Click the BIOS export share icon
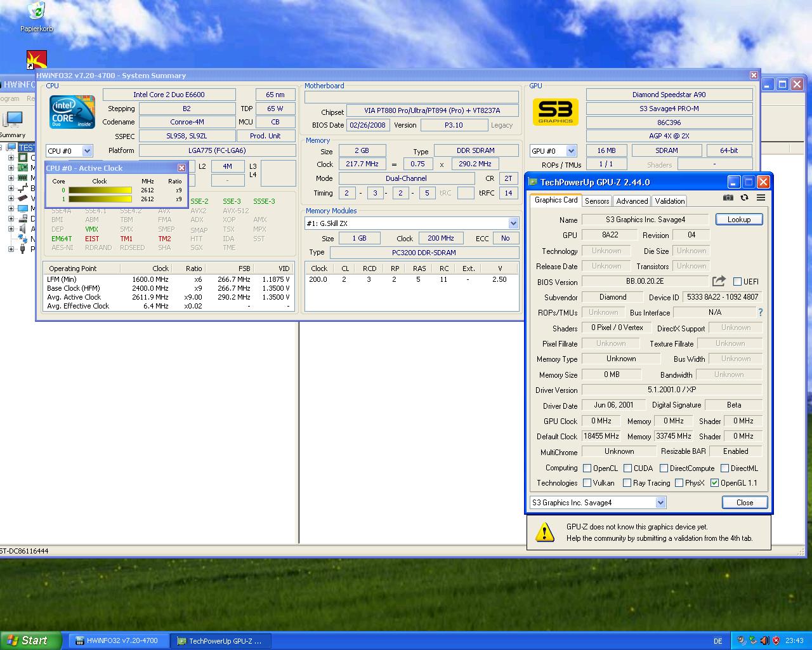This screenshot has width=812, height=650. 719,281
